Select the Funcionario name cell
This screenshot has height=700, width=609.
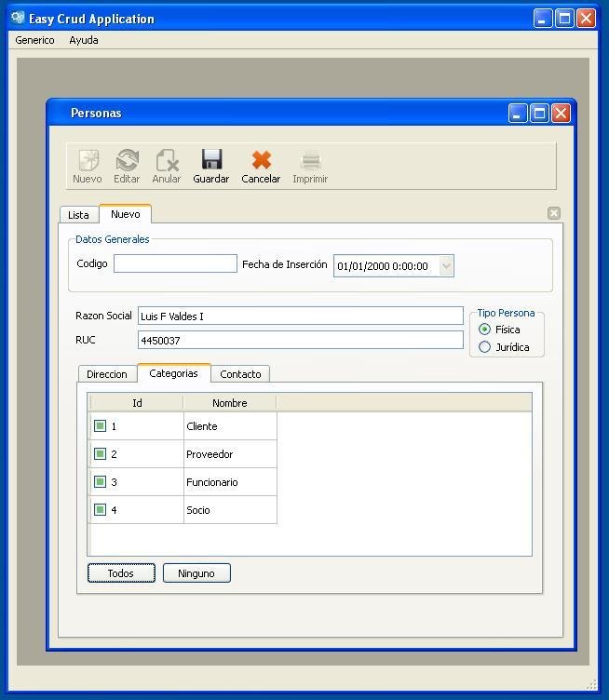[230, 482]
